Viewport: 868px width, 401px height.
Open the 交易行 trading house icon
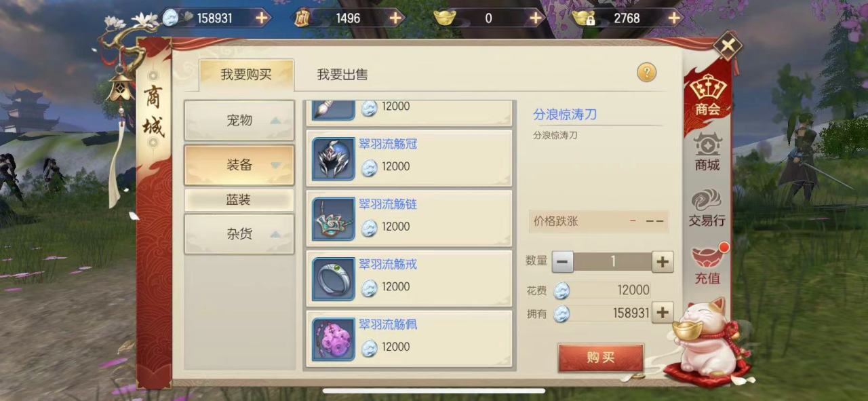pos(707,208)
